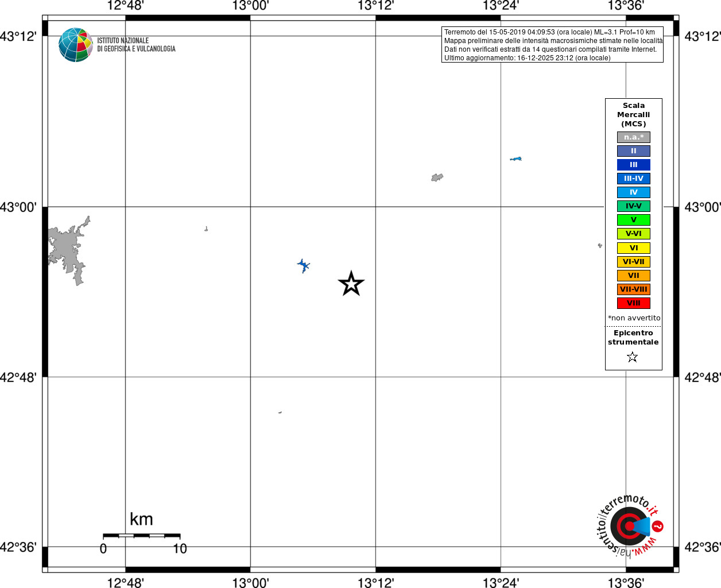Click the INGV globe logo

pos(76,45)
